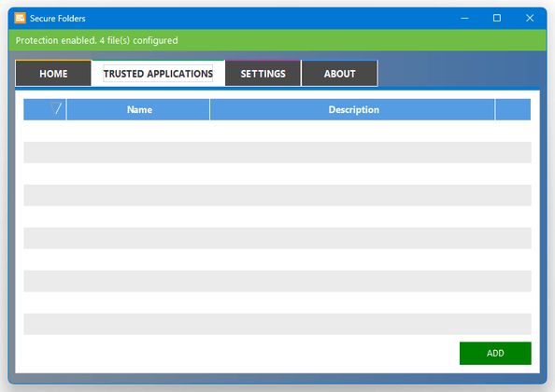Select the second gray table row
Viewport: 555px width, 392px height.
pyautogui.click(x=277, y=195)
